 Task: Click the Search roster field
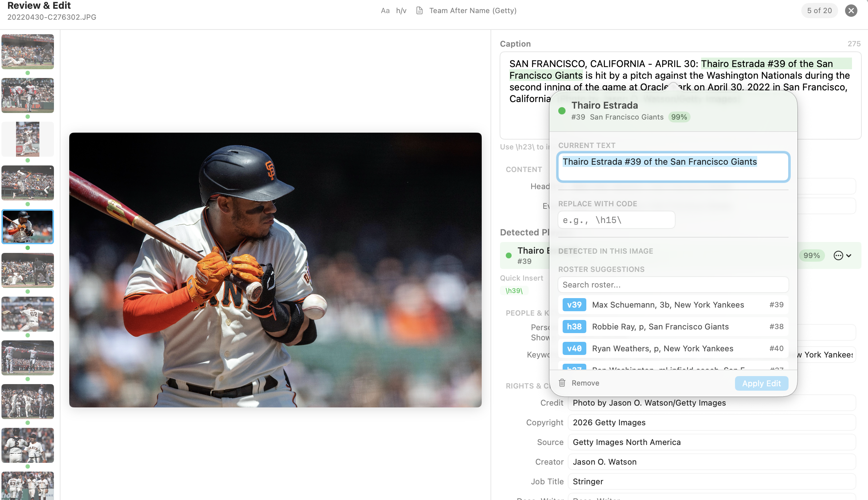pos(673,285)
